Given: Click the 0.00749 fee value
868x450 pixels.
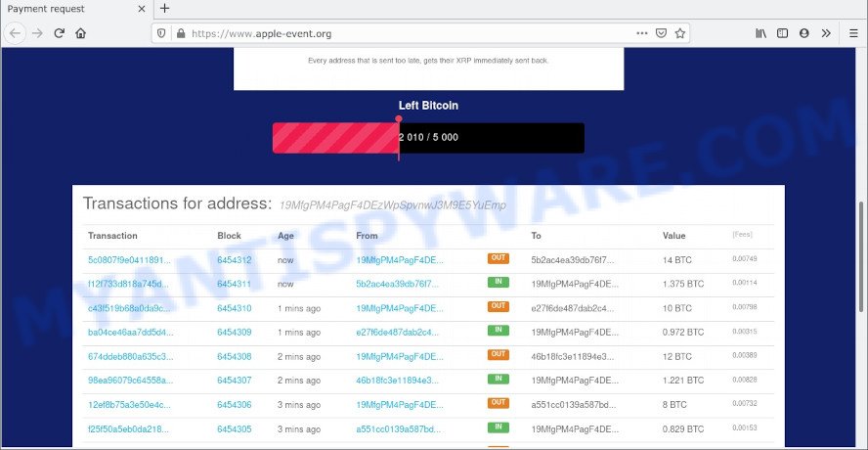Looking at the screenshot, I should tap(745, 259).
